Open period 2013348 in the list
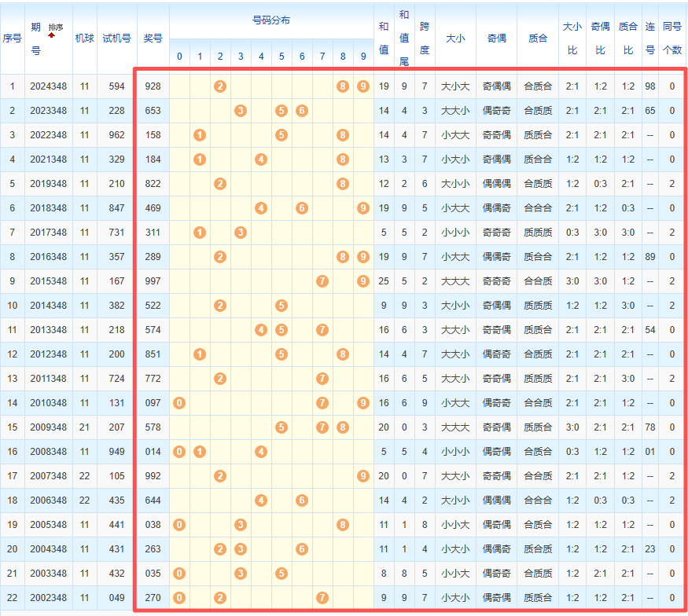This screenshot has height=616, width=688. (49, 330)
